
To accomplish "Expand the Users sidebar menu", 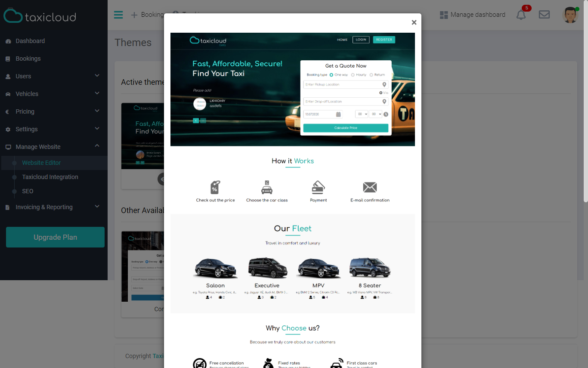I will [54, 76].
